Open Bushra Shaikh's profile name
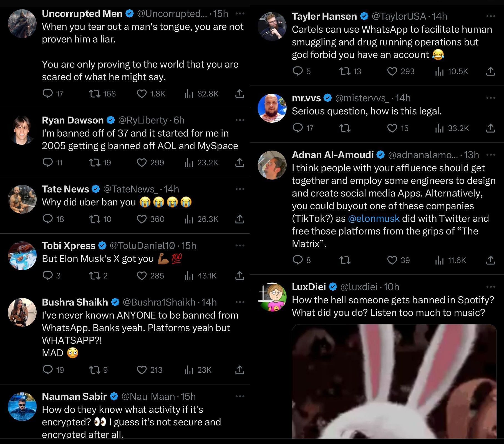This screenshot has width=504, height=444. tap(75, 302)
